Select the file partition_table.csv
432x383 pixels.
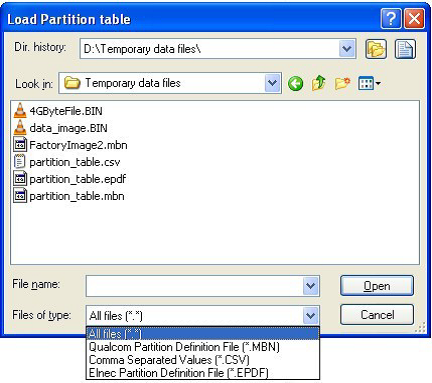tap(75, 162)
